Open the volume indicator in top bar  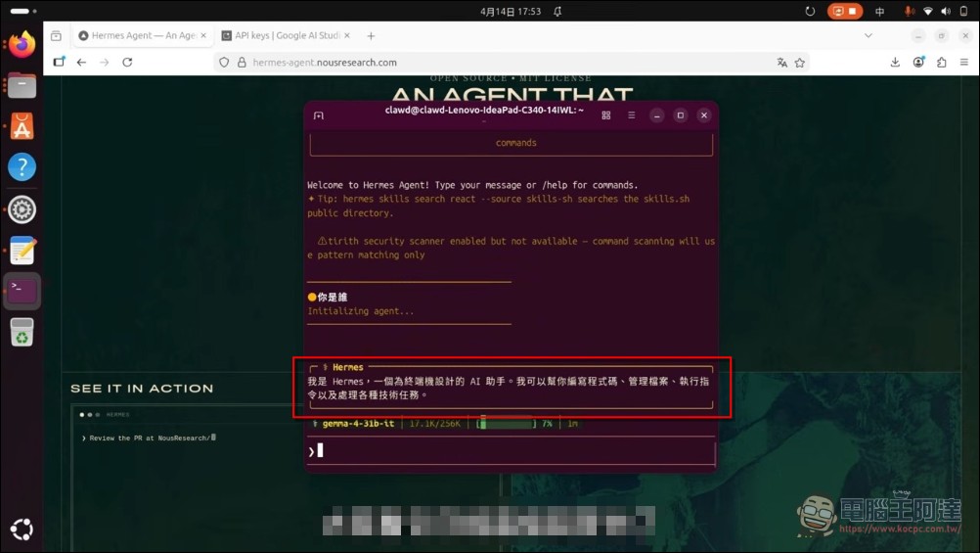click(946, 12)
